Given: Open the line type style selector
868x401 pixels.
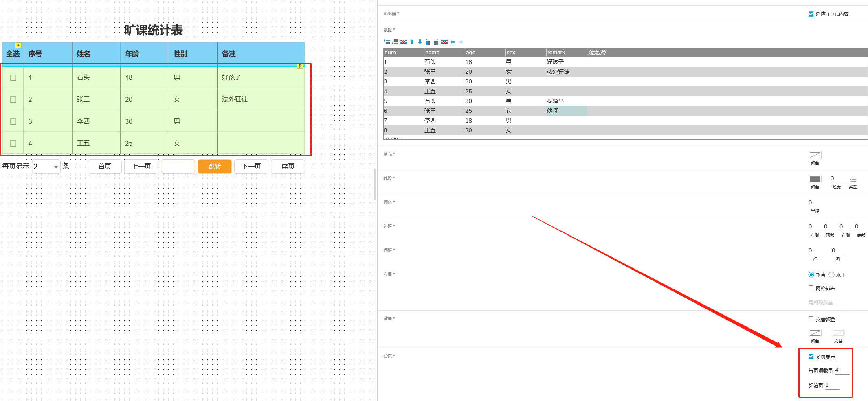Looking at the screenshot, I should point(853,179).
